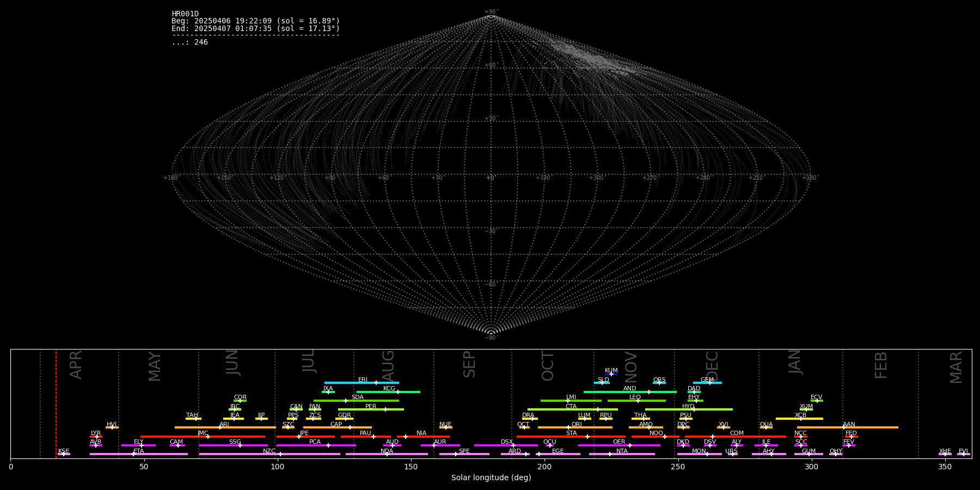This screenshot has width=980, height=490.
Task: Click the yellow XCB shower bar
Action: (799, 419)
